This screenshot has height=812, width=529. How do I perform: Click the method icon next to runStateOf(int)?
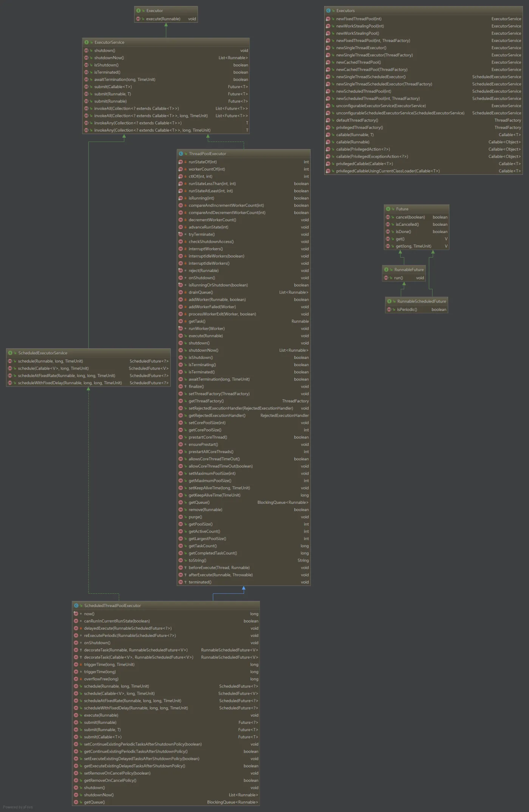(181, 162)
